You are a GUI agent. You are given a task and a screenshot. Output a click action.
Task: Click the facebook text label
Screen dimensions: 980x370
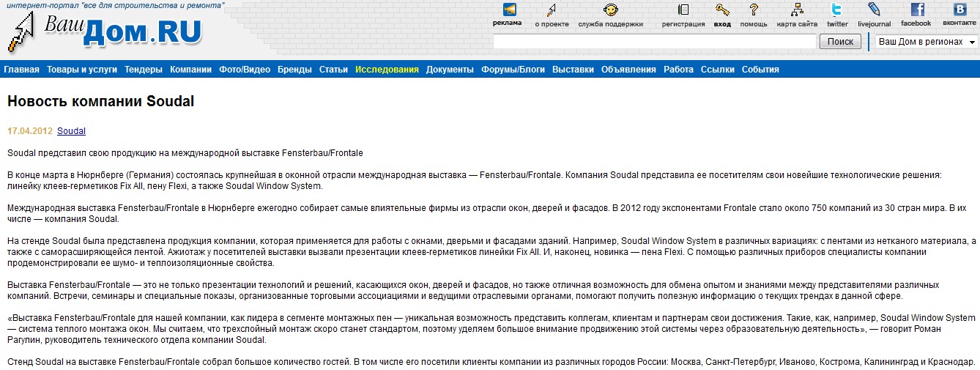916,23
